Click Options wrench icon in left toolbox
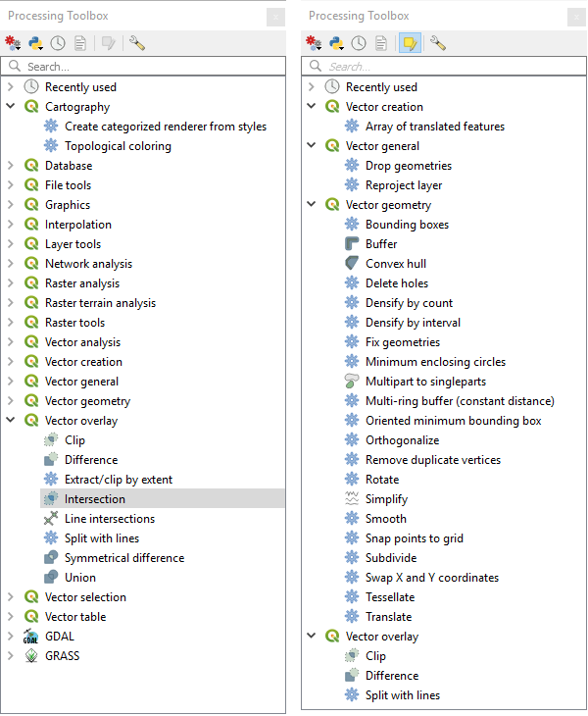 [x=137, y=43]
